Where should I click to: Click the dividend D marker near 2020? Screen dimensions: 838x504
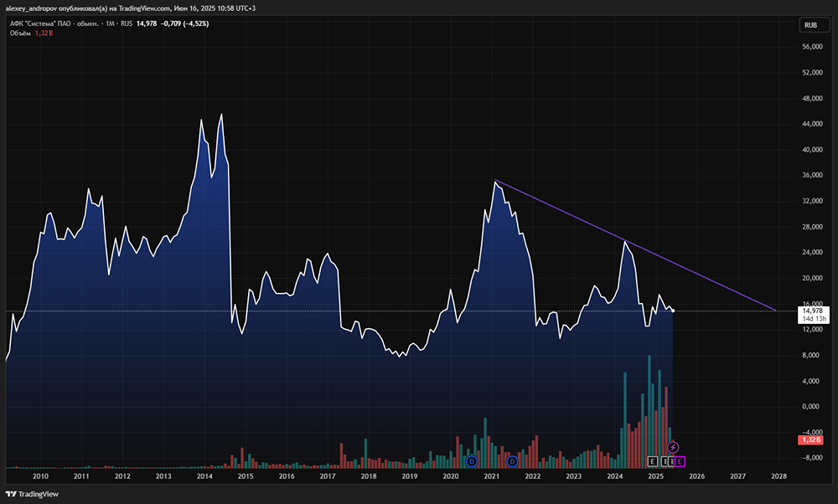coord(472,461)
